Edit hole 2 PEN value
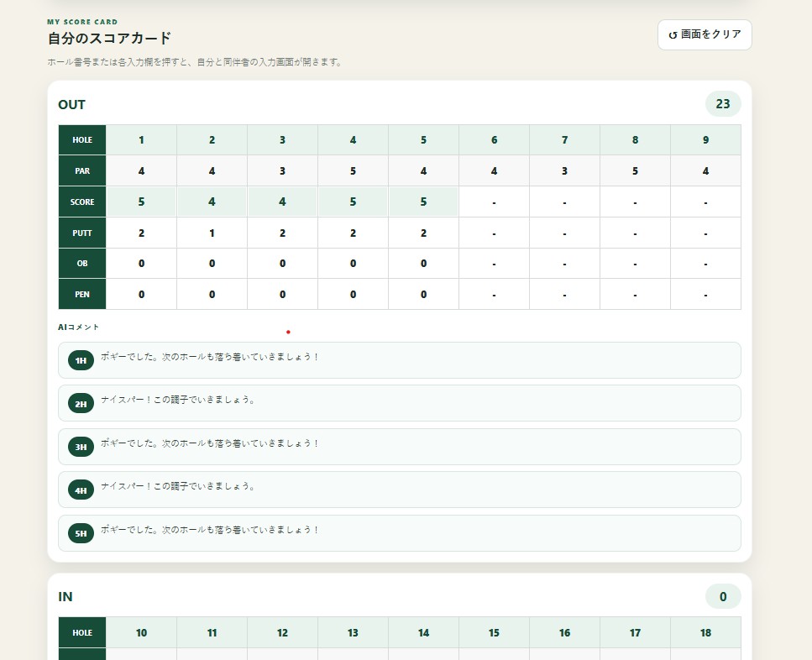Screen dimensions: 812x660 pos(212,294)
